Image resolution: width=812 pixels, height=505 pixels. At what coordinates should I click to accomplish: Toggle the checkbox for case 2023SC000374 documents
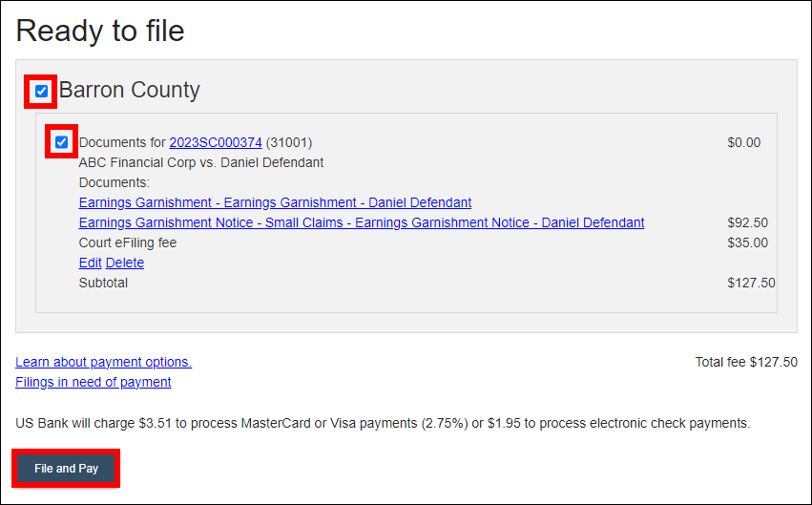(x=61, y=142)
